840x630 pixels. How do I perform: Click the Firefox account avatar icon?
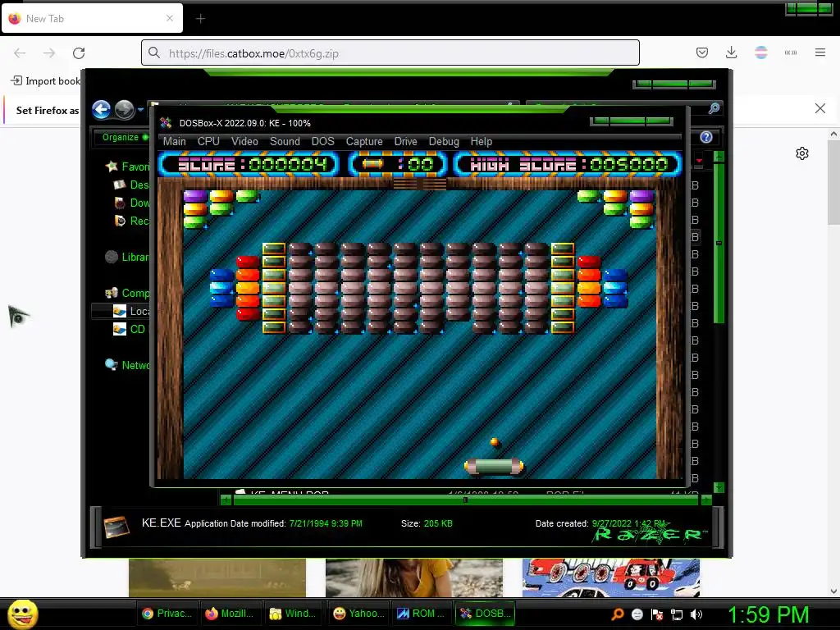[760, 52]
